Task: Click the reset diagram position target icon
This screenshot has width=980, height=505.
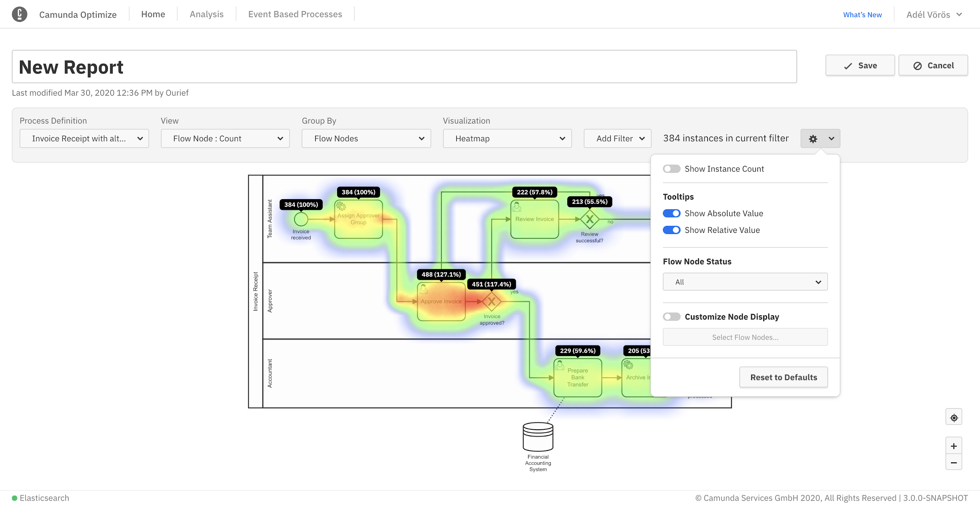Action: [x=954, y=418]
